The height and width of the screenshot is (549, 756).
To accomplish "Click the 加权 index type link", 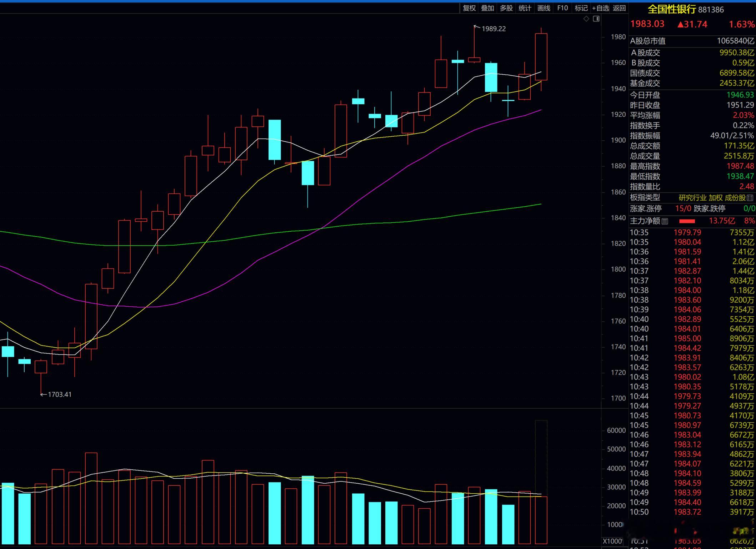I will tap(715, 198).
